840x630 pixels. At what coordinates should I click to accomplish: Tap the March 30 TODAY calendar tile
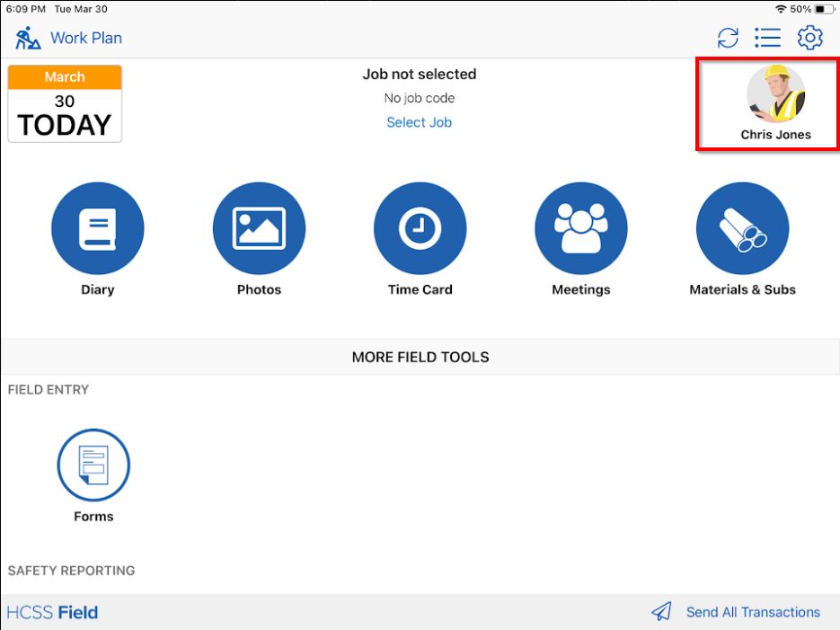pyautogui.click(x=65, y=103)
